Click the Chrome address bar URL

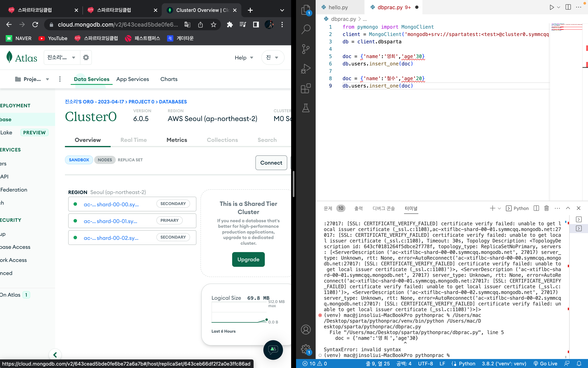pyautogui.click(x=118, y=25)
